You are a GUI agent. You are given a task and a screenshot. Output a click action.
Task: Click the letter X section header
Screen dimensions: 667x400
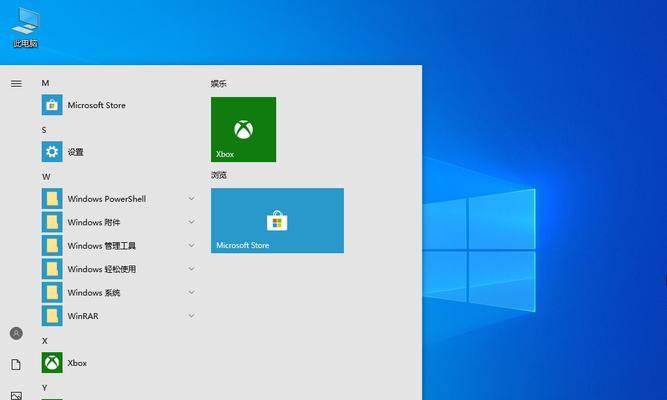[x=44, y=341]
